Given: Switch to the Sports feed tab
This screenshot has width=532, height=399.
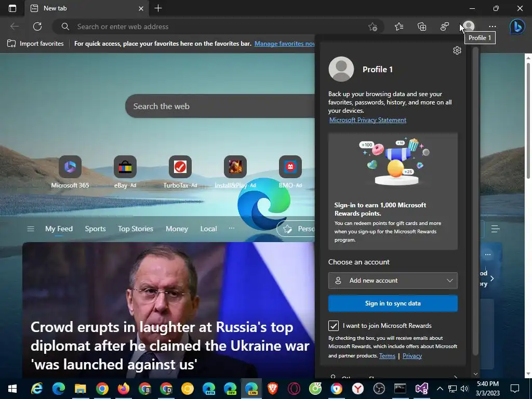Looking at the screenshot, I should [96, 229].
